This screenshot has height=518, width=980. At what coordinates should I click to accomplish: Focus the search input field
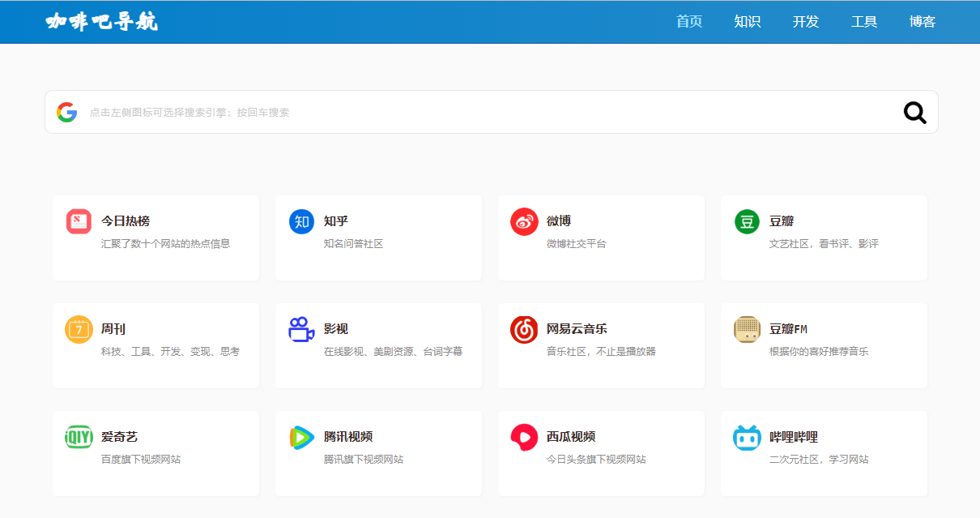pos(486,112)
